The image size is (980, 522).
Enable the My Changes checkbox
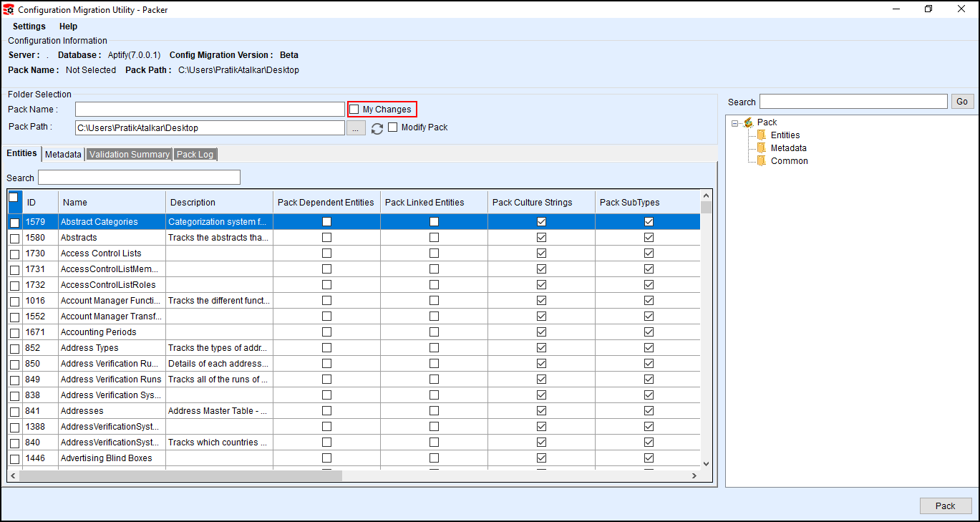tap(354, 110)
